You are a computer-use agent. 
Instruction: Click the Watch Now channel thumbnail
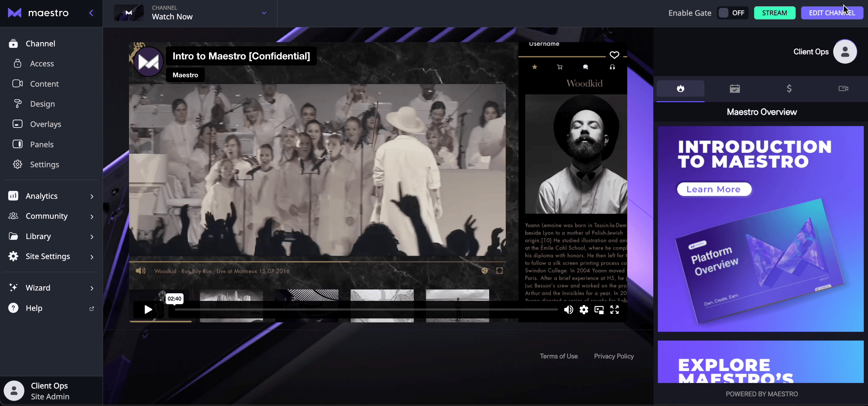tap(129, 13)
